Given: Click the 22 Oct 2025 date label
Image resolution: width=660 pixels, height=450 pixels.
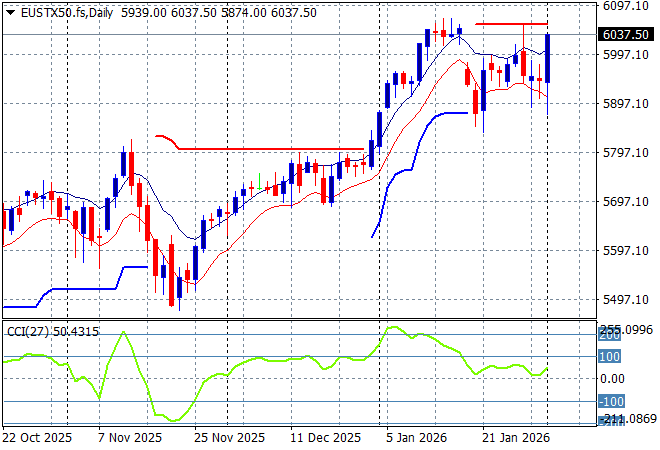Looking at the screenshot, I should [x=37, y=438].
